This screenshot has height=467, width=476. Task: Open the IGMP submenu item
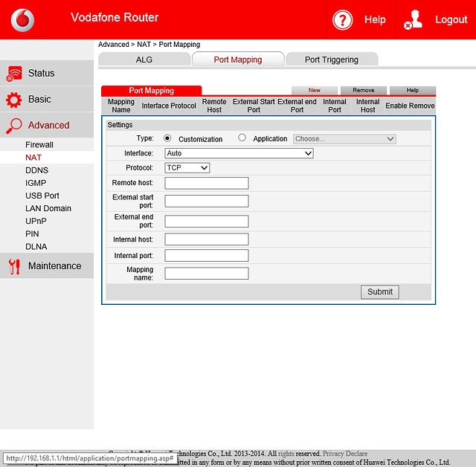[x=36, y=183]
